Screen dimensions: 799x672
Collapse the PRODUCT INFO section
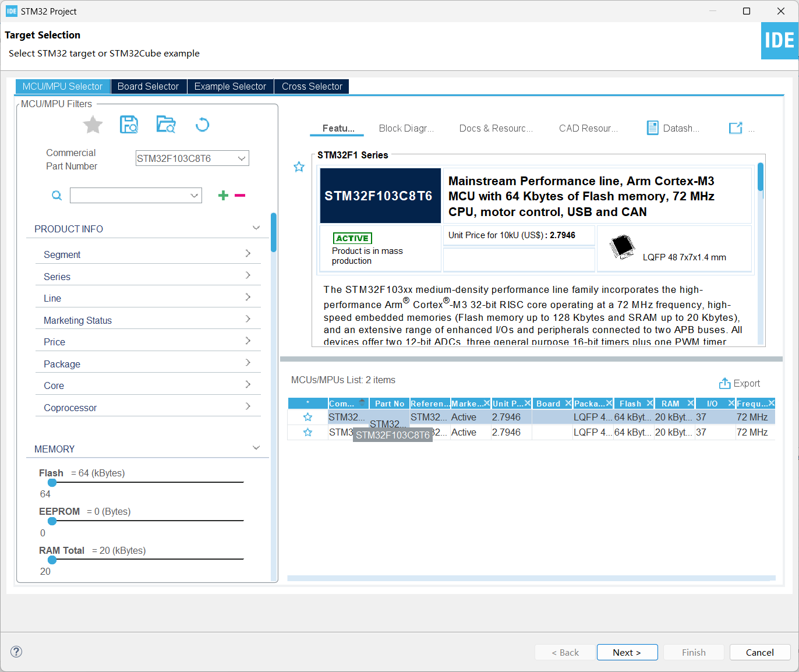click(x=256, y=228)
